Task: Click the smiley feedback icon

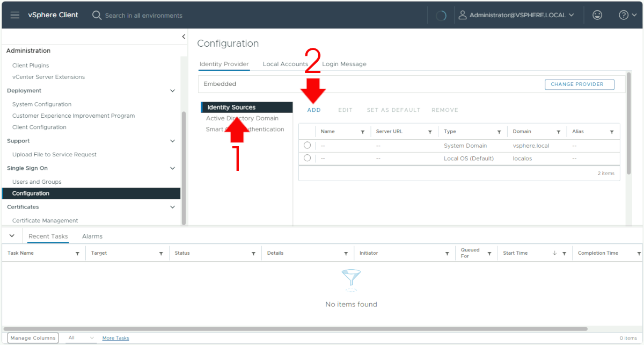Action: [597, 15]
